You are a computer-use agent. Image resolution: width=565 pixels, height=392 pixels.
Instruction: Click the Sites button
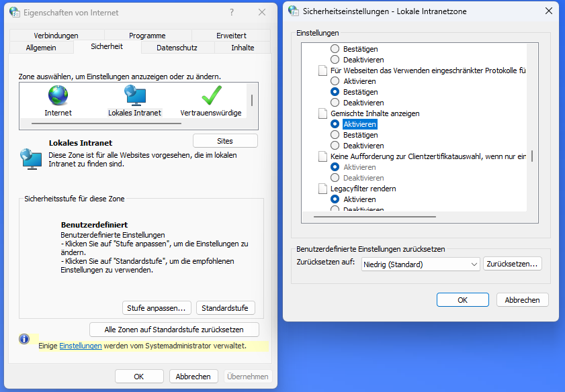[225, 141]
